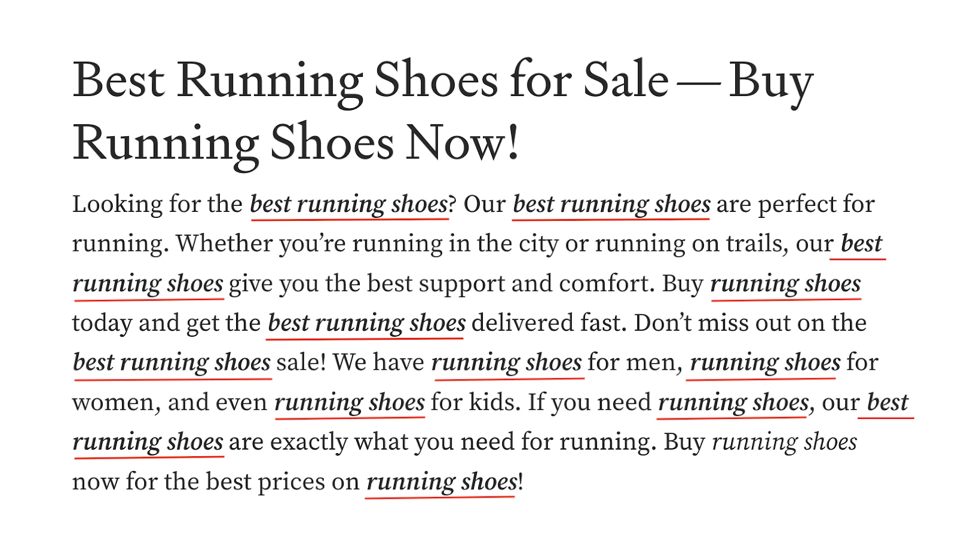Follow "running shoes" link before "for men"
This screenshot has height=560, width=961.
[506, 363]
